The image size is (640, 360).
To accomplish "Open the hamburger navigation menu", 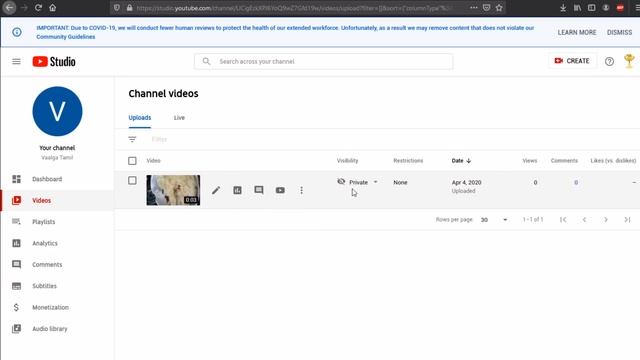I will click(x=16, y=62).
